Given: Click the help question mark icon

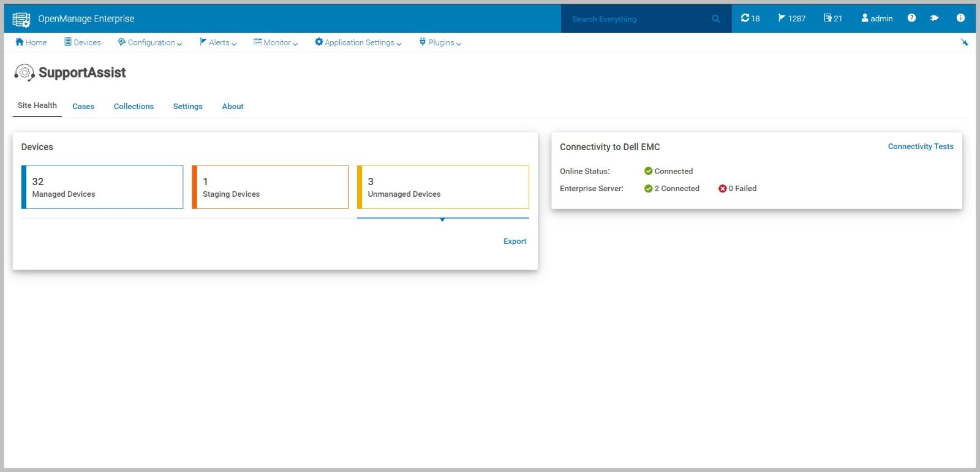Looking at the screenshot, I should (911, 18).
